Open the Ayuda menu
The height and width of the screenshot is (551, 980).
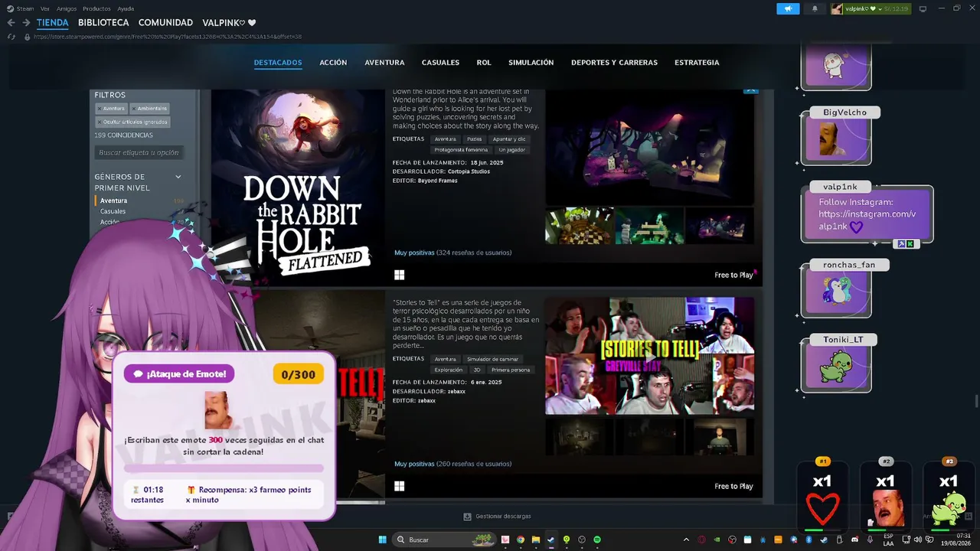pos(126,8)
